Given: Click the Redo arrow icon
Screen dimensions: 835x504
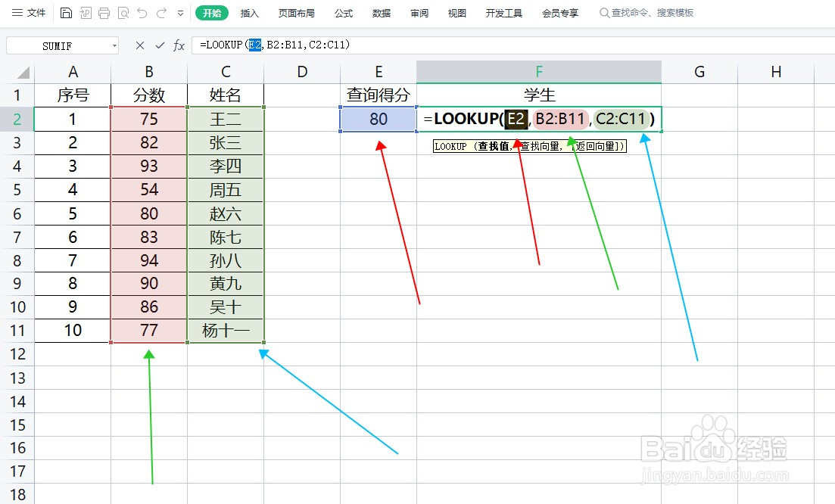Looking at the screenshot, I should [x=160, y=13].
